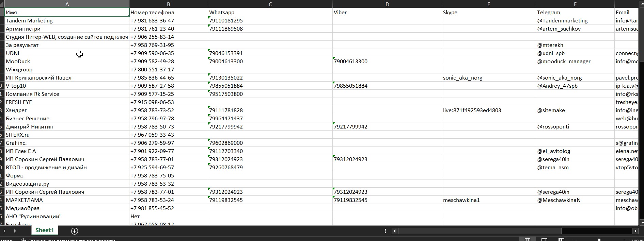Select the 'Email' header cell
This screenshot has height=241, width=644.
tap(626, 12)
